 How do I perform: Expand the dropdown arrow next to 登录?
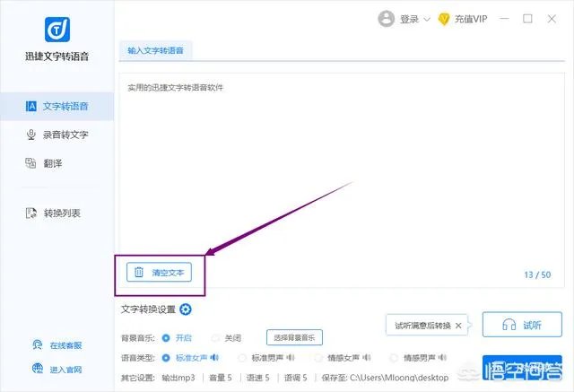coord(427,20)
